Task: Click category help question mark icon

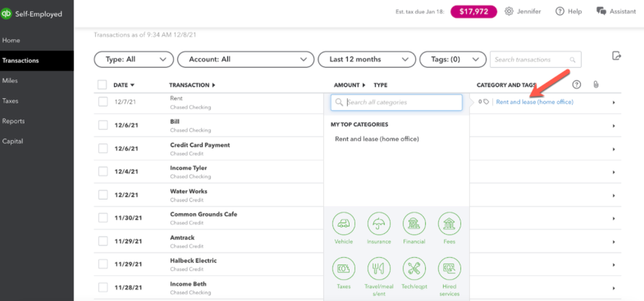Action: click(x=577, y=85)
